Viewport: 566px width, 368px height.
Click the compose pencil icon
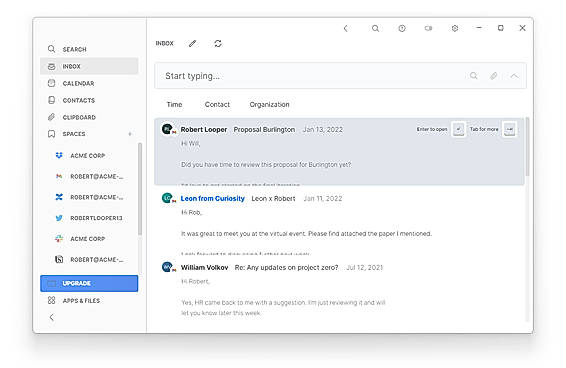[x=192, y=44]
